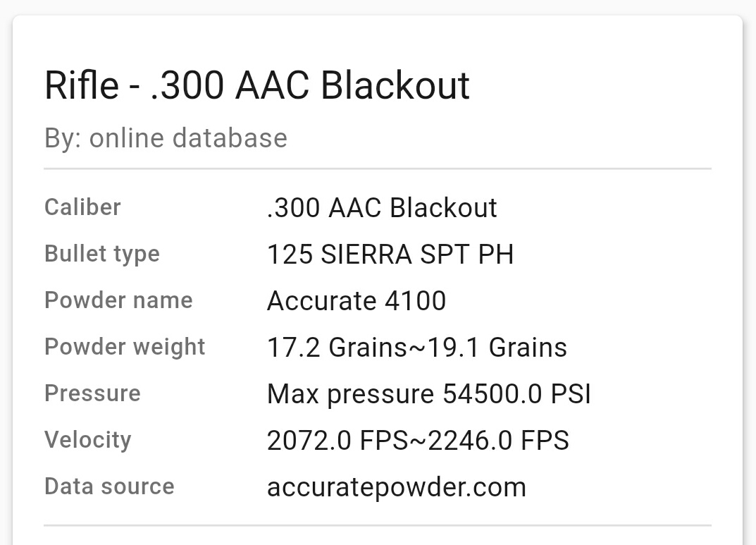
Task: Select the '.300 AAC Blackout' caliber value
Action: coord(382,208)
